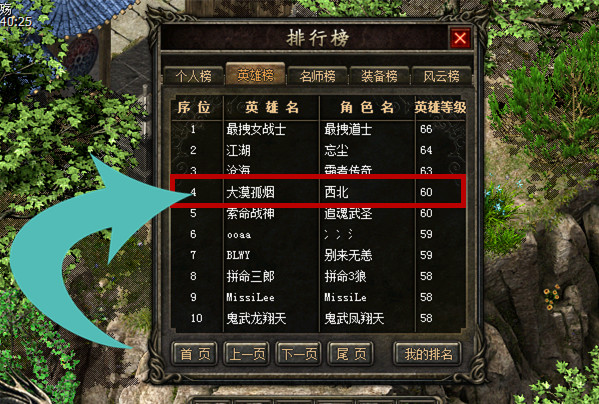The width and height of the screenshot is (599, 404).
Task: Select the 英雄榜 tab
Action: coord(256,74)
